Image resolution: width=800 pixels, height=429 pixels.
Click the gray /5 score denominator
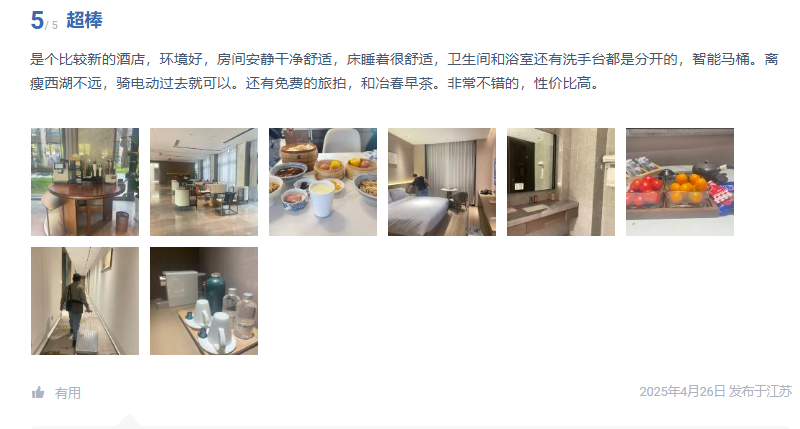(52, 25)
